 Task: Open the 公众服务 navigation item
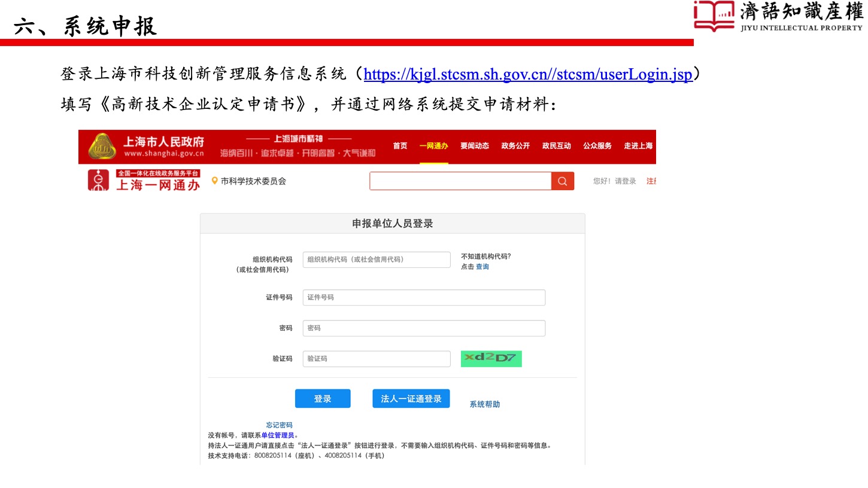pyautogui.click(x=597, y=146)
